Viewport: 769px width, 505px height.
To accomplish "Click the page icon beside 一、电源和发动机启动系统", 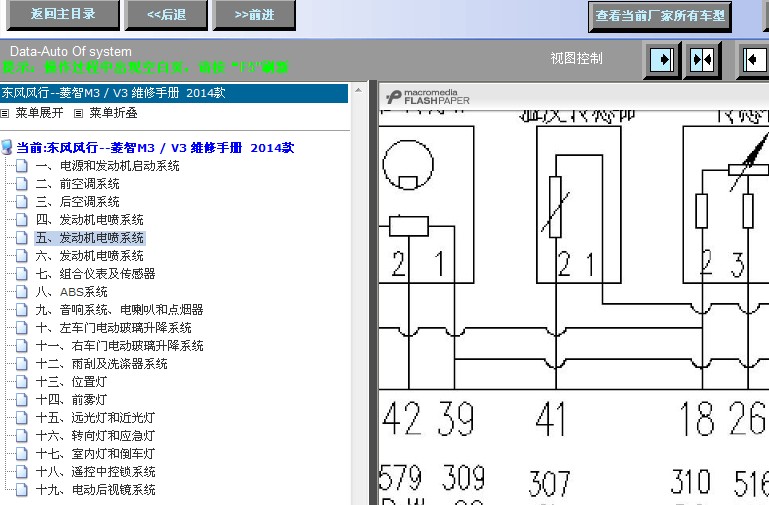I will point(22,166).
